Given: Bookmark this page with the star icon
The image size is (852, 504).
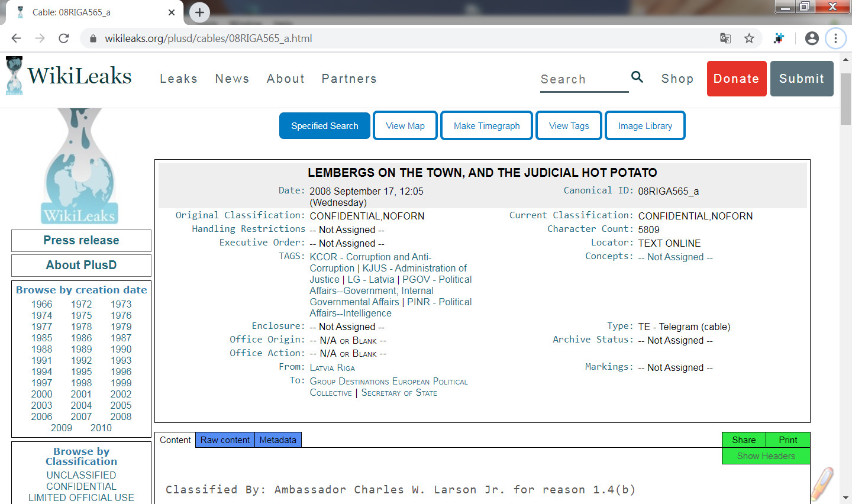Looking at the screenshot, I should [749, 38].
